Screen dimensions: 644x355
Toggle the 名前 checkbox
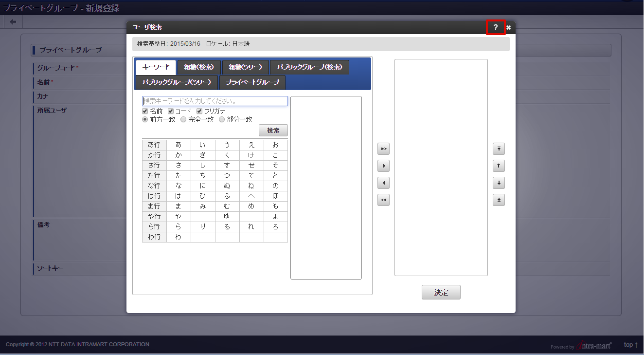pos(145,111)
